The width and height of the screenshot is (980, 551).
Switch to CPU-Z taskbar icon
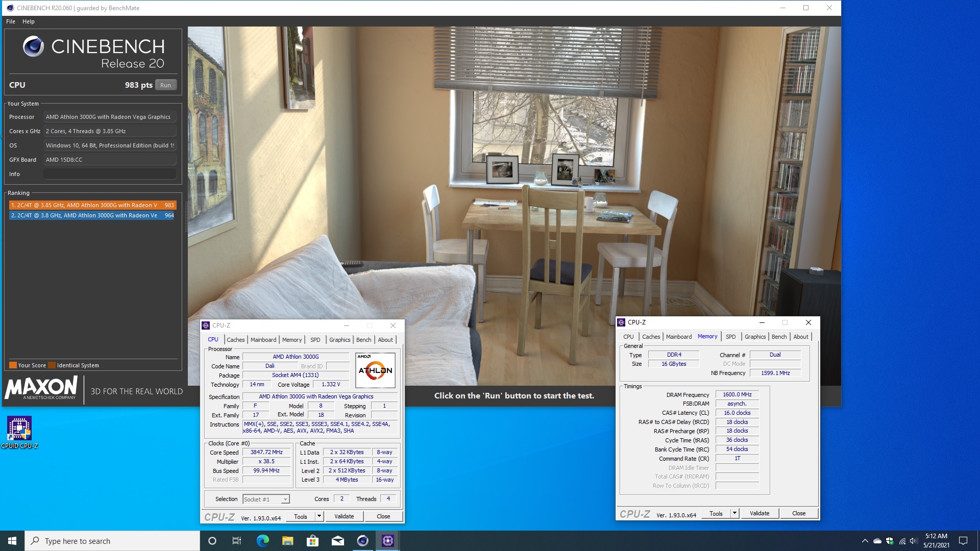[x=388, y=541]
